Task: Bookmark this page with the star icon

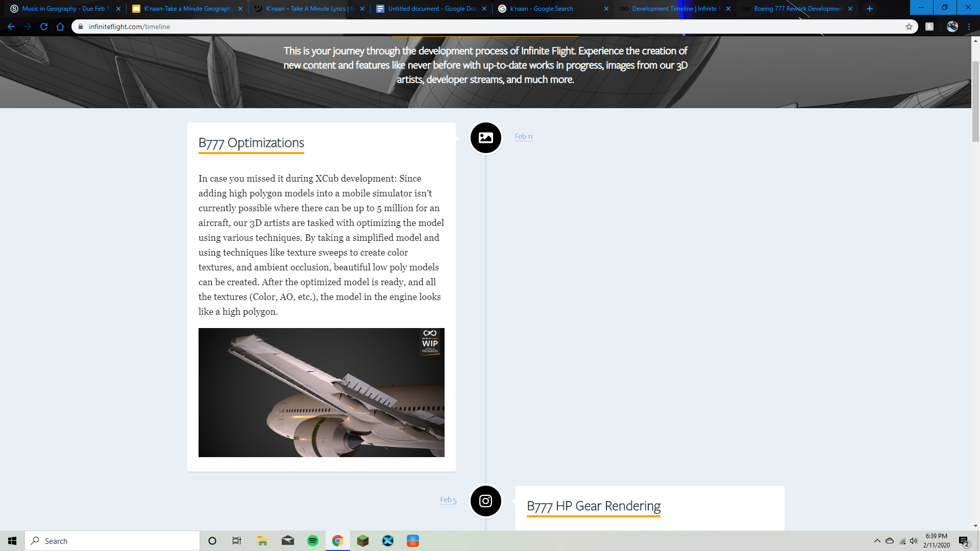Action: click(909, 27)
